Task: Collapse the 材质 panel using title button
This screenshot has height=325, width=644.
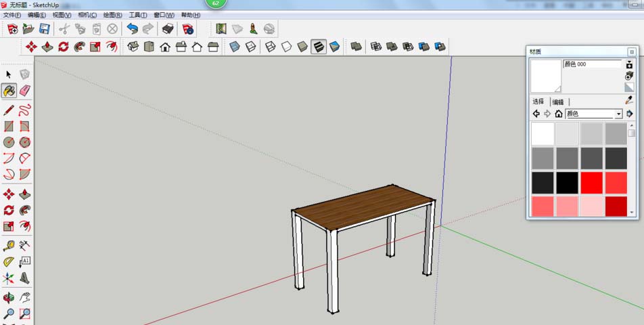Action: pos(632,51)
